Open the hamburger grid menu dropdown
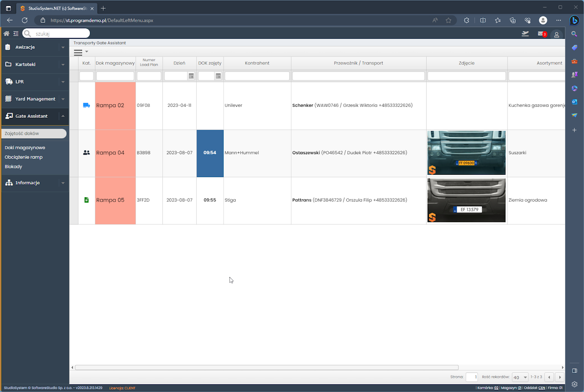Screen dimensions: 584x392 point(80,52)
